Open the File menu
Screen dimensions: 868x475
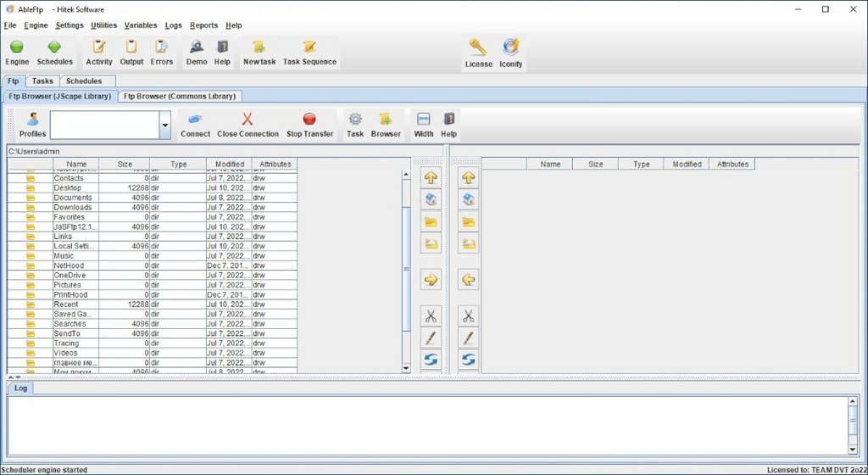[10, 25]
